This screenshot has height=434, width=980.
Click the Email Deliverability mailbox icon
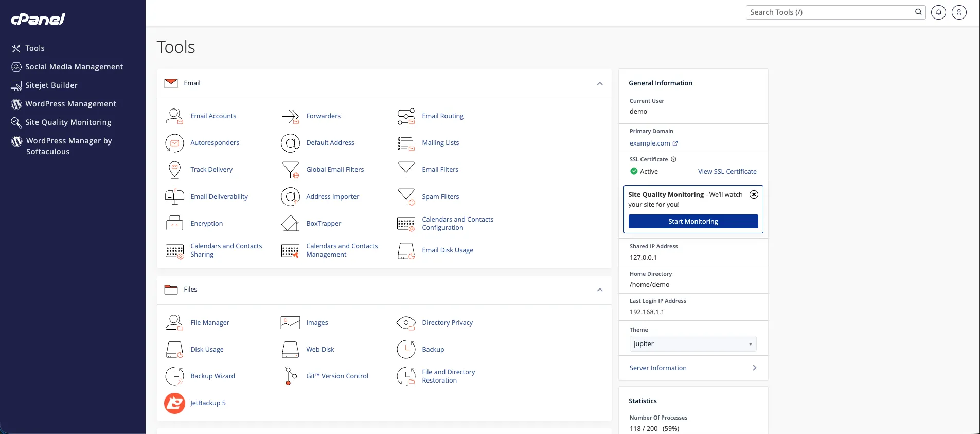[174, 196]
